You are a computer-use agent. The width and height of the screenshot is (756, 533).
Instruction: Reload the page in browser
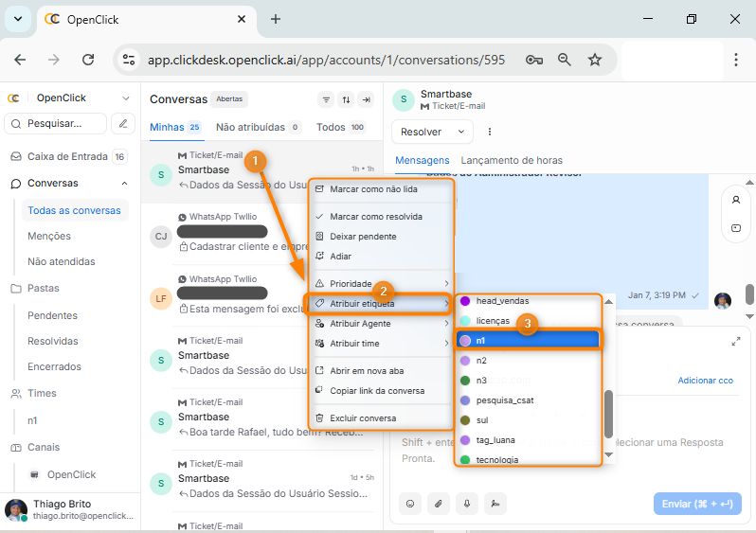pyautogui.click(x=88, y=60)
